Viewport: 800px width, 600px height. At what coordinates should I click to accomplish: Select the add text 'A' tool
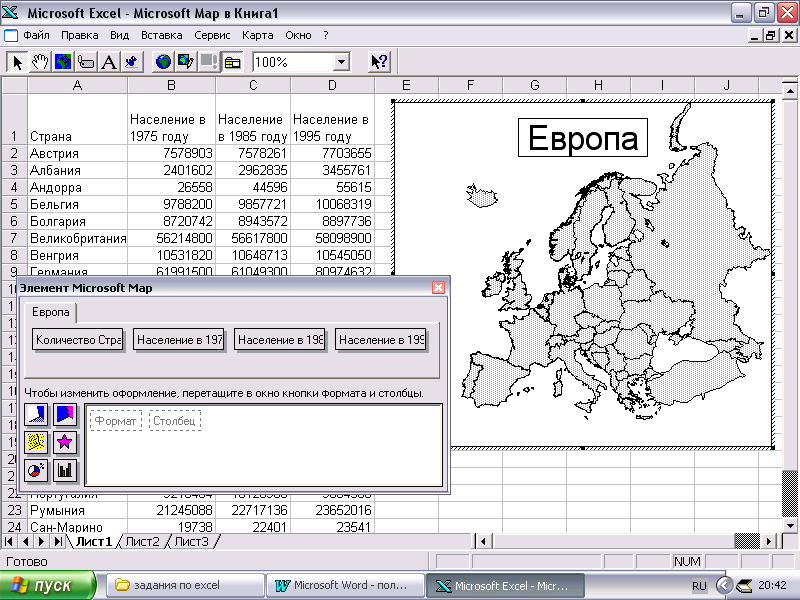pos(109,62)
